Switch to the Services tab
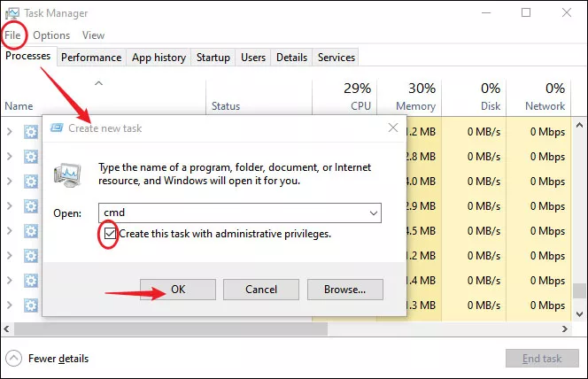The width and height of the screenshot is (588, 379). pyautogui.click(x=336, y=58)
